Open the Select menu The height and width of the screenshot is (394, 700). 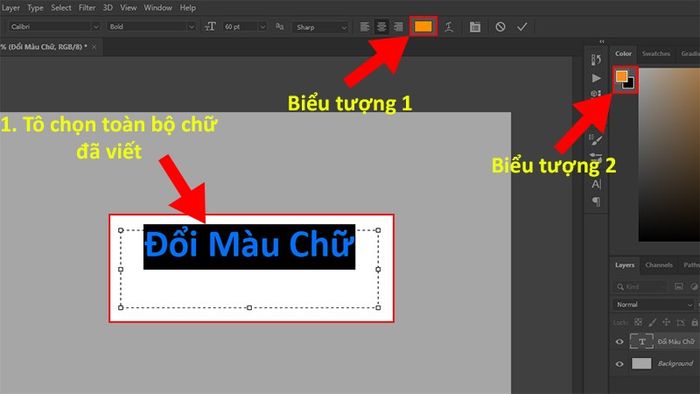pyautogui.click(x=61, y=8)
